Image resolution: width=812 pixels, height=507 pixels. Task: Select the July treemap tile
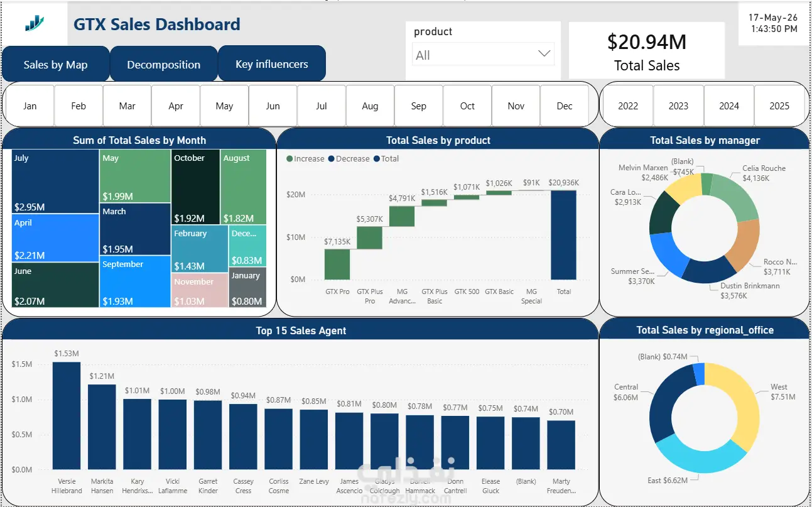pyautogui.click(x=55, y=182)
